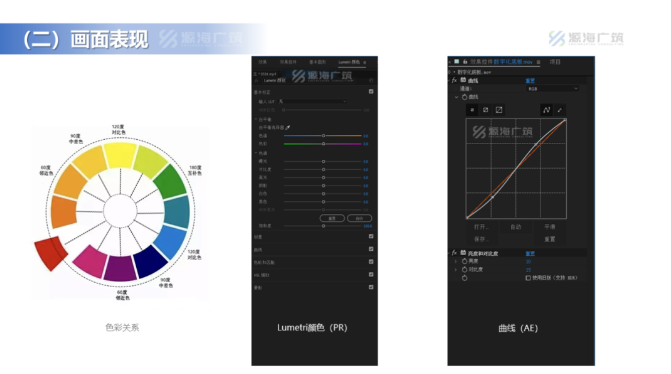The height and width of the screenshot is (374, 671).
Task: Click the 对比度 slider handle in Lumetri
Action: pos(324,169)
